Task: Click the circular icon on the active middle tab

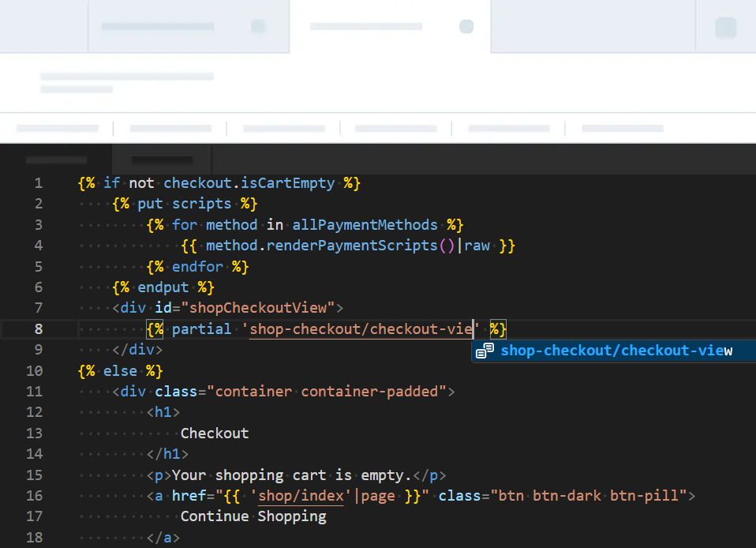Action: 466,26
